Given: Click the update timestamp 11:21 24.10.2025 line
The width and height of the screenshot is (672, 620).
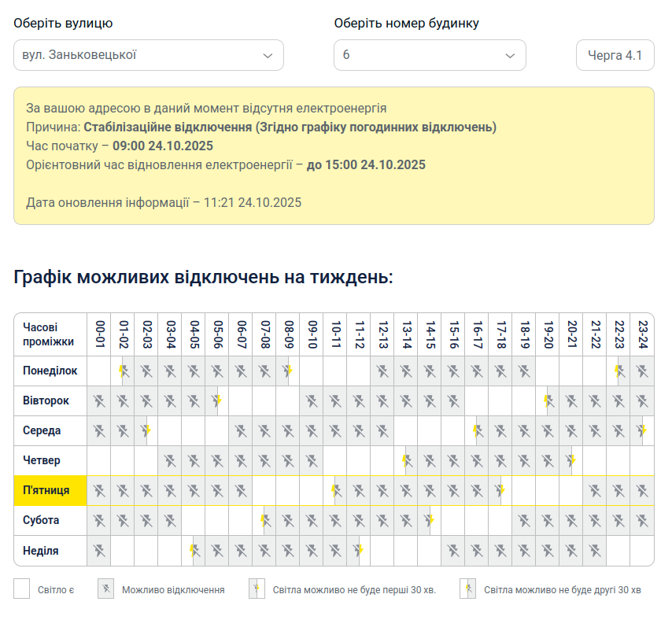Looking at the screenshot, I should pos(164,203).
